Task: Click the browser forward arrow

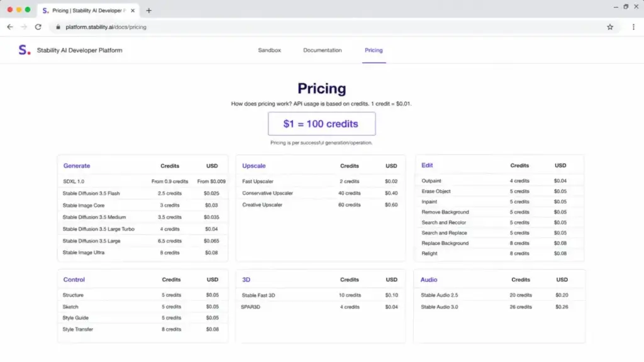Action: (24, 27)
